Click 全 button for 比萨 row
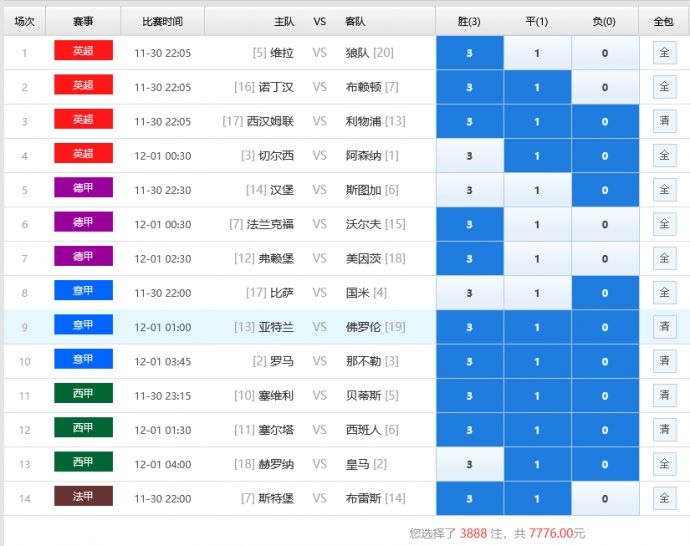Image resolution: width=690 pixels, height=546 pixels. pos(664,293)
